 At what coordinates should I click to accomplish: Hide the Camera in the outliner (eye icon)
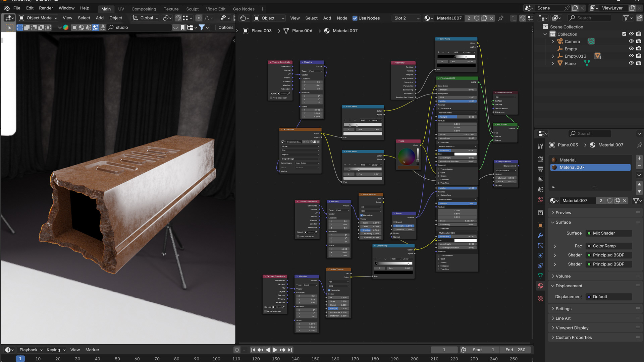coord(631,41)
